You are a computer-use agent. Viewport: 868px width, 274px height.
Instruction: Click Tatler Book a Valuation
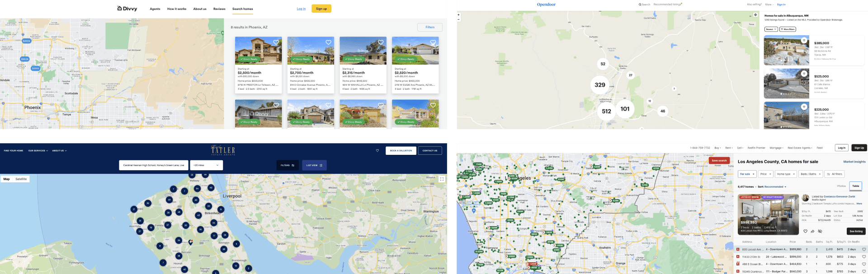click(x=401, y=151)
